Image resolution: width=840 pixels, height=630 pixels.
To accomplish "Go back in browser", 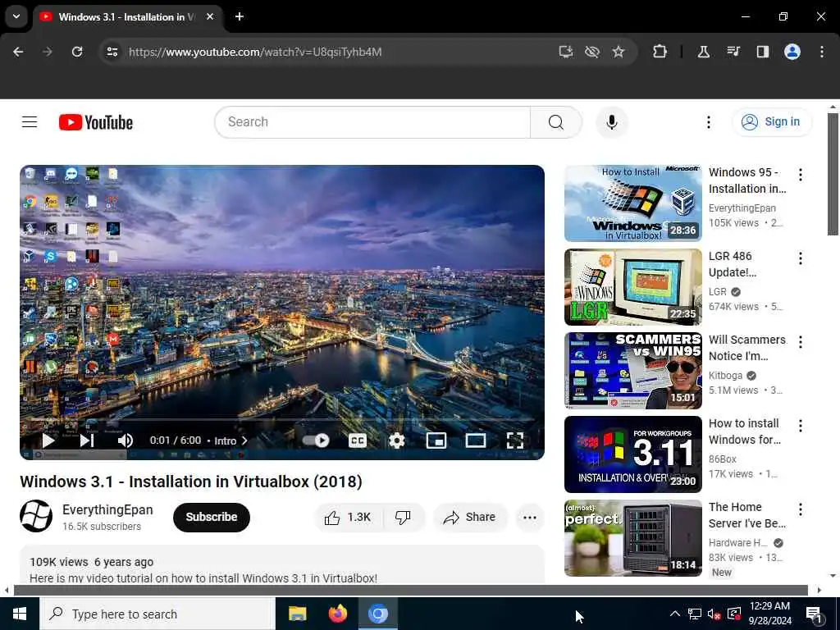I will coord(18,52).
